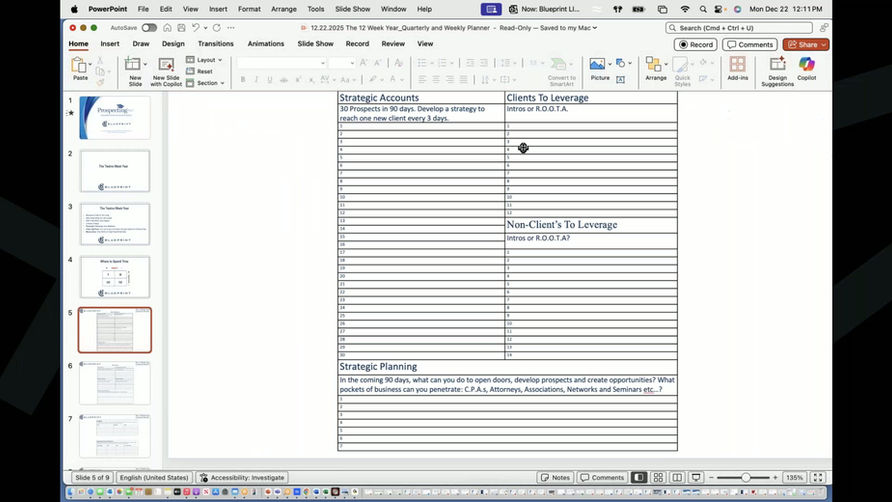Screen dimensions: 892x502
Task: Open the Add-ins icon
Action: (737, 64)
